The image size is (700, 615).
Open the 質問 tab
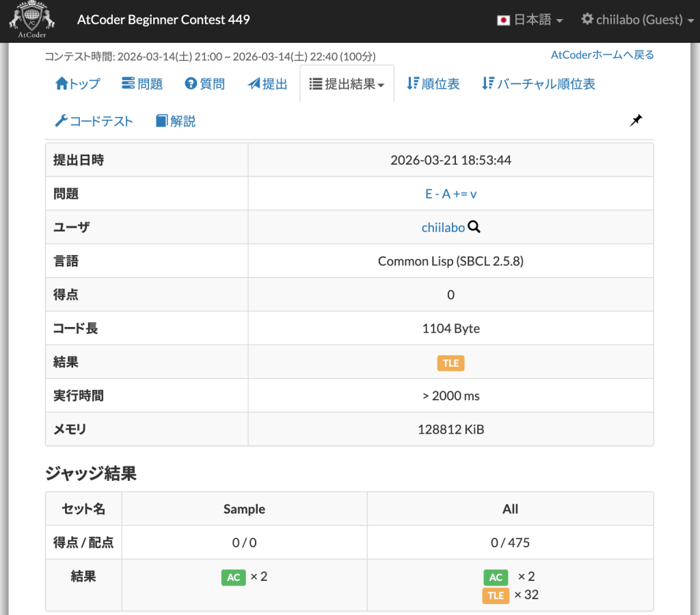point(205,83)
